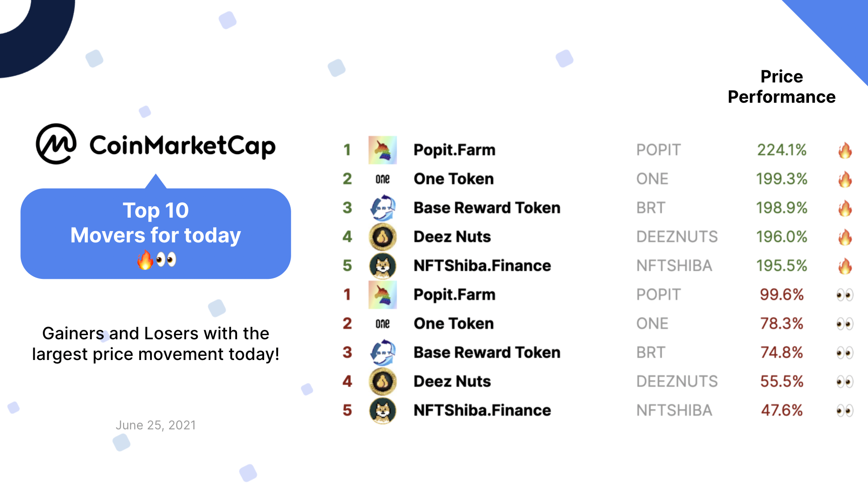
Task: Click the Deez Nuts coin icon in losers
Action: (383, 382)
